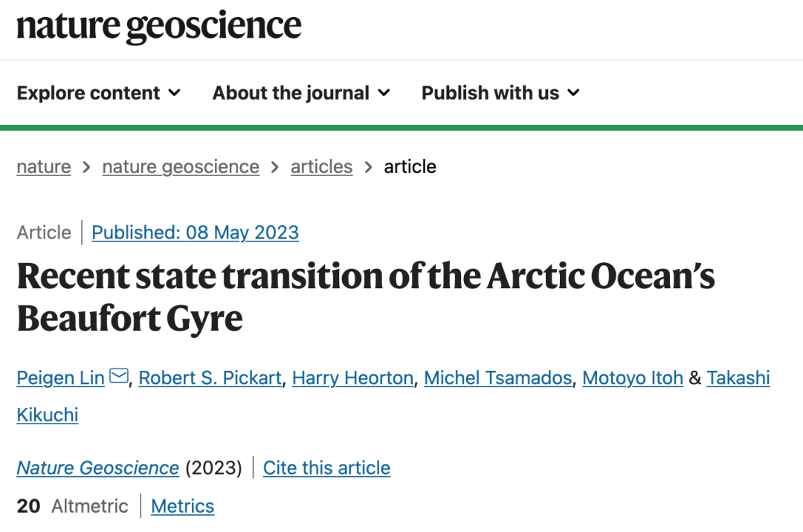Viewport: 803px width, 532px height.
Task: Open author Motoyo Itoh link
Action: (x=633, y=378)
